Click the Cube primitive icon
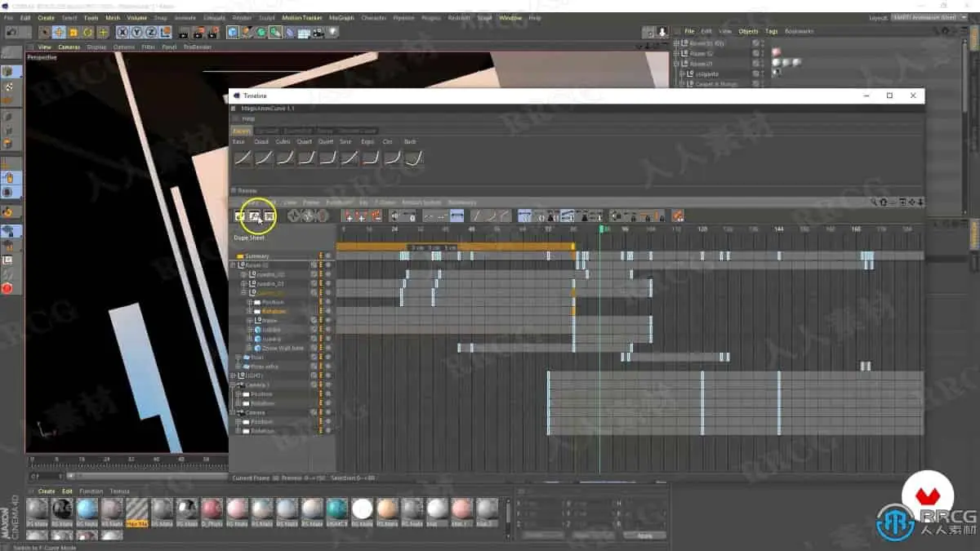 (x=233, y=33)
